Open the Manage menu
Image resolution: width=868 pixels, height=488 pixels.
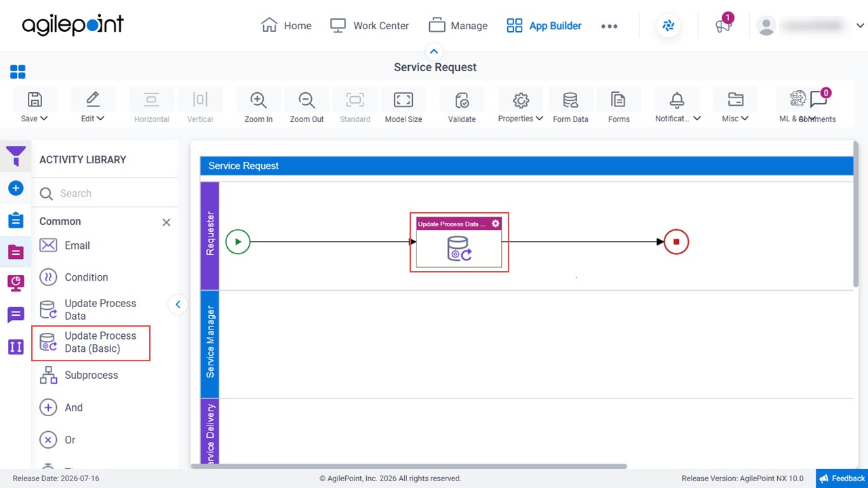coord(458,26)
